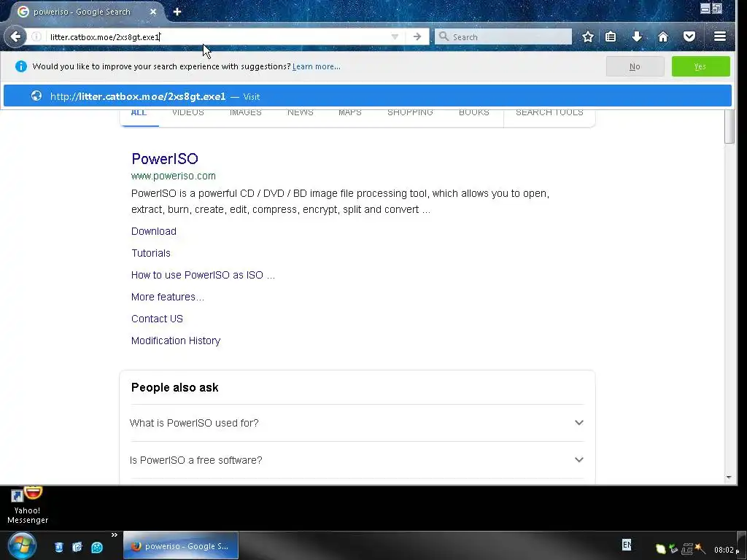Decline search suggestions with No button
This screenshot has width=747, height=560.
[635, 66]
